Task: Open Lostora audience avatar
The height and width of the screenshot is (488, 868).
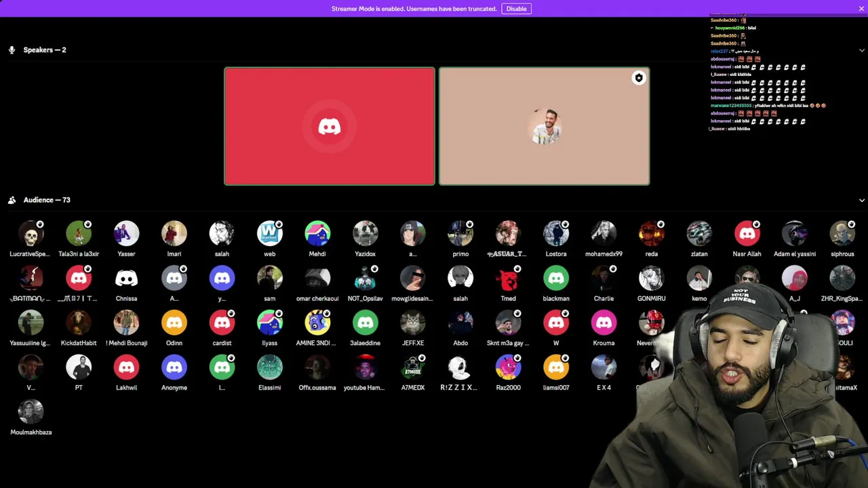Action: (556, 233)
